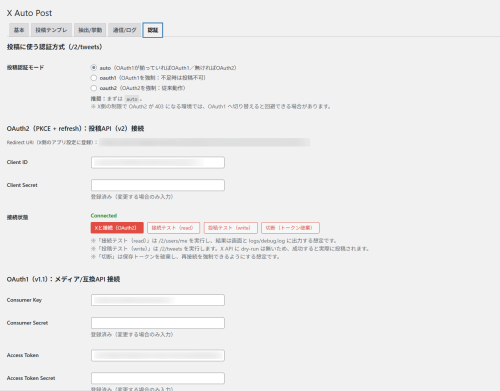This screenshot has width=500, height=391.
Task: Click the blurred Redirect URI value
Action: [205, 142]
